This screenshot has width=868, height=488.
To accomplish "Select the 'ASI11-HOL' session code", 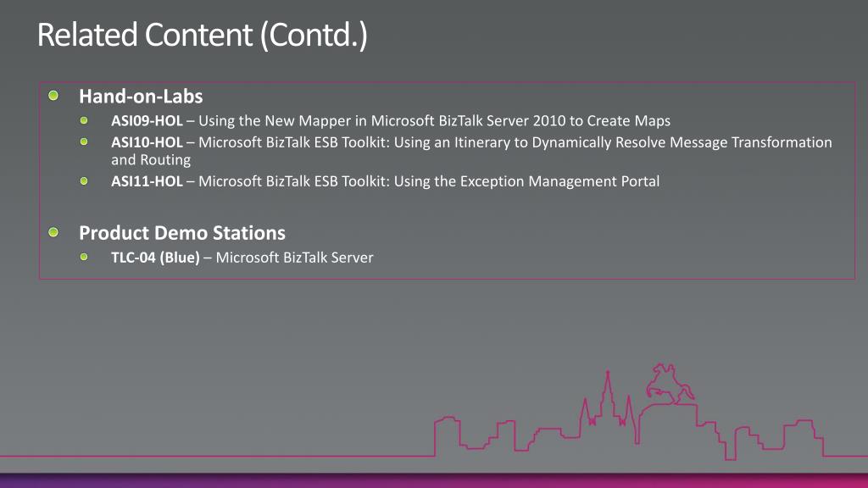I will tap(147, 181).
